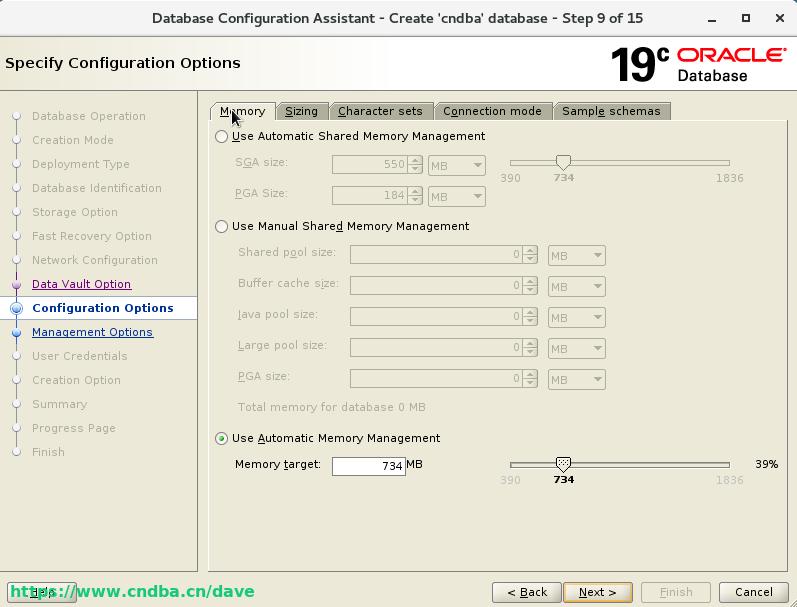This screenshot has width=797, height=607.
Task: Open the Java pool size unit dropdown
Action: coord(576,318)
